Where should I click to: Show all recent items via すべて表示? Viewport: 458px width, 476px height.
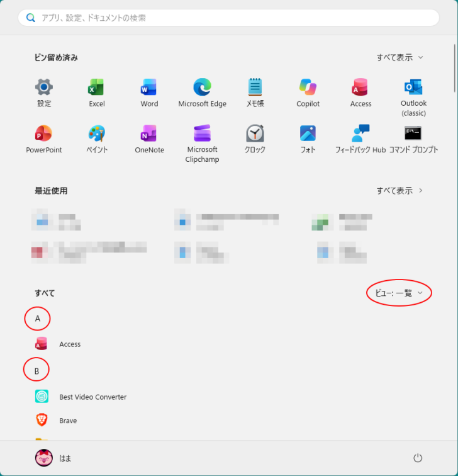point(399,191)
